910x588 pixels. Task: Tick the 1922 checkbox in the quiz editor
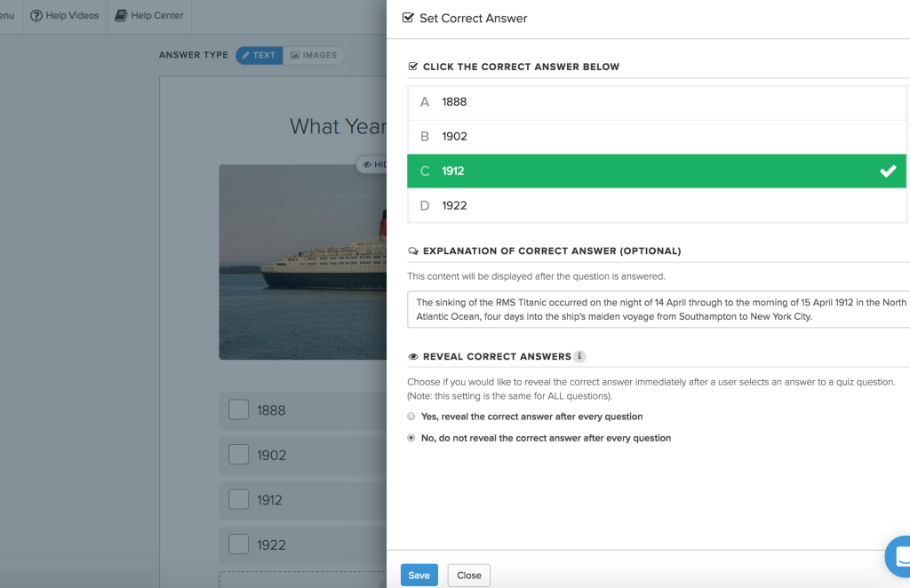tap(238, 544)
